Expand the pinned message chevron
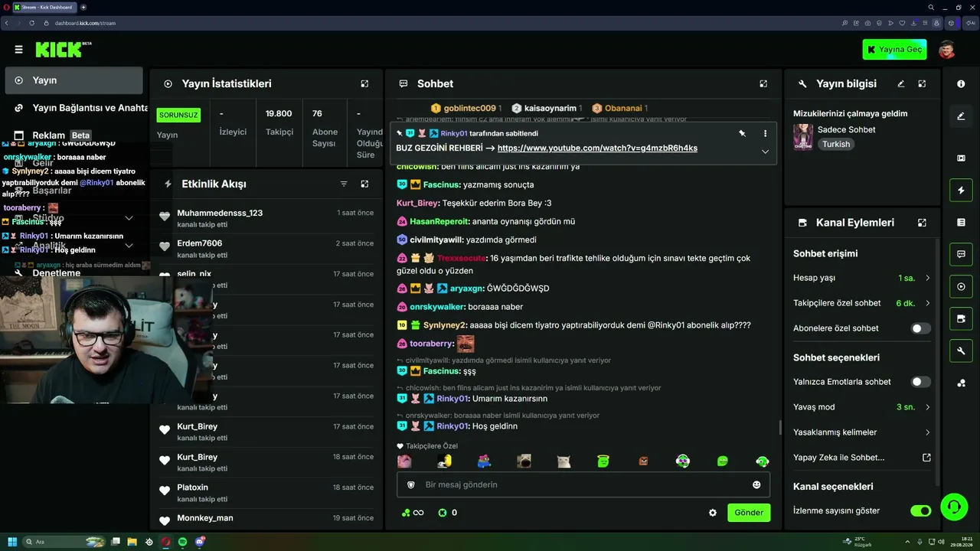This screenshot has width=980, height=551. point(765,152)
